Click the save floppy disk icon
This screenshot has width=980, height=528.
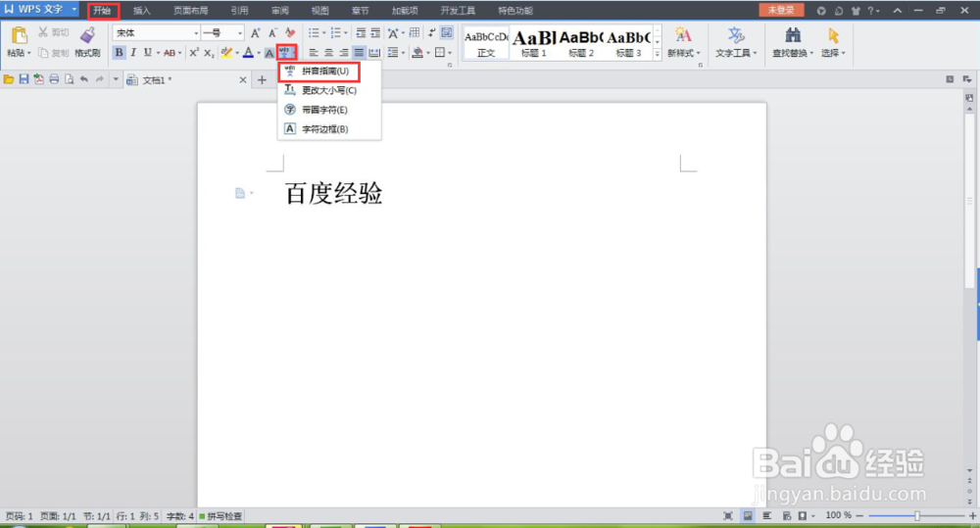(24, 79)
